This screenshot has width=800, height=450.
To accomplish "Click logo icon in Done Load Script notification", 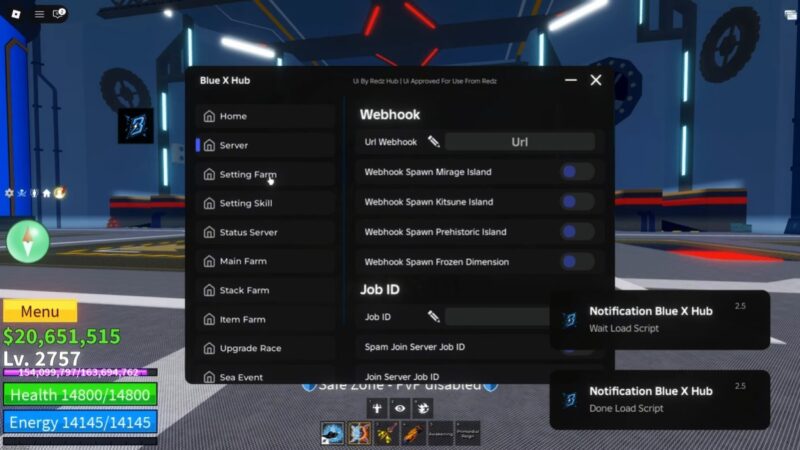I will (x=570, y=399).
